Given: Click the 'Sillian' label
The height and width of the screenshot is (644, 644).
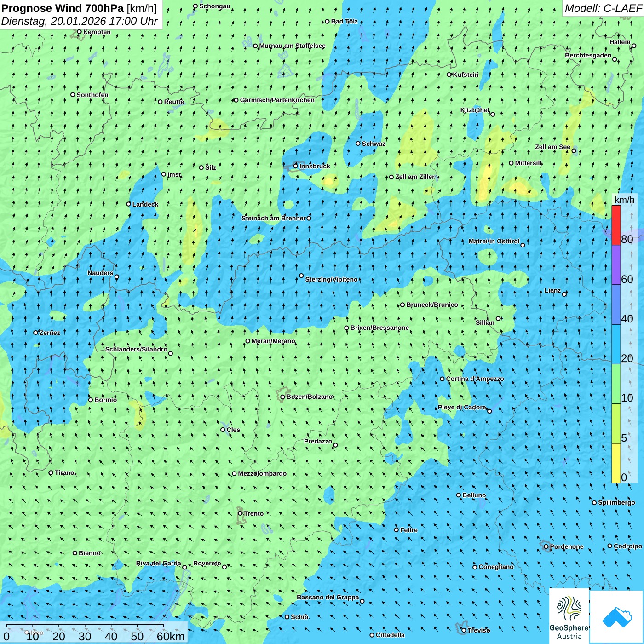Looking at the screenshot, I should 485,322.
